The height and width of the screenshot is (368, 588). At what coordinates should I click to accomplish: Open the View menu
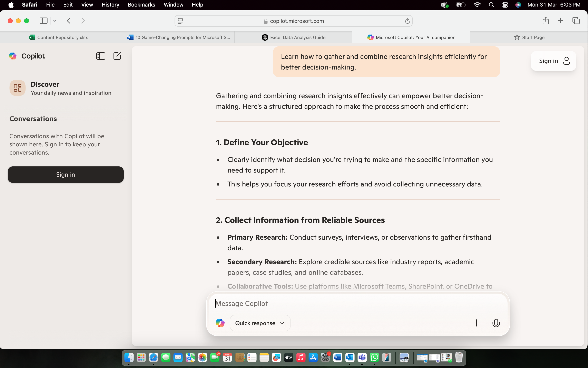tap(87, 5)
